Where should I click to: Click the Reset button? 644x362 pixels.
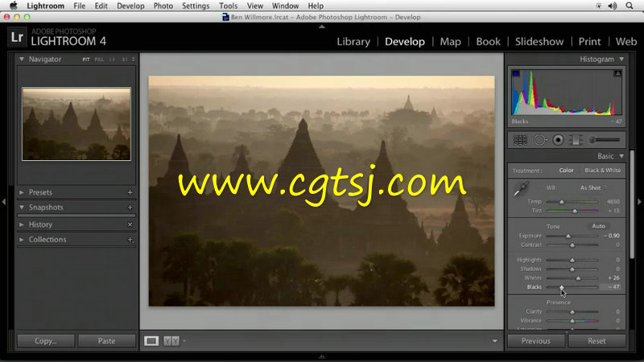[x=597, y=341]
